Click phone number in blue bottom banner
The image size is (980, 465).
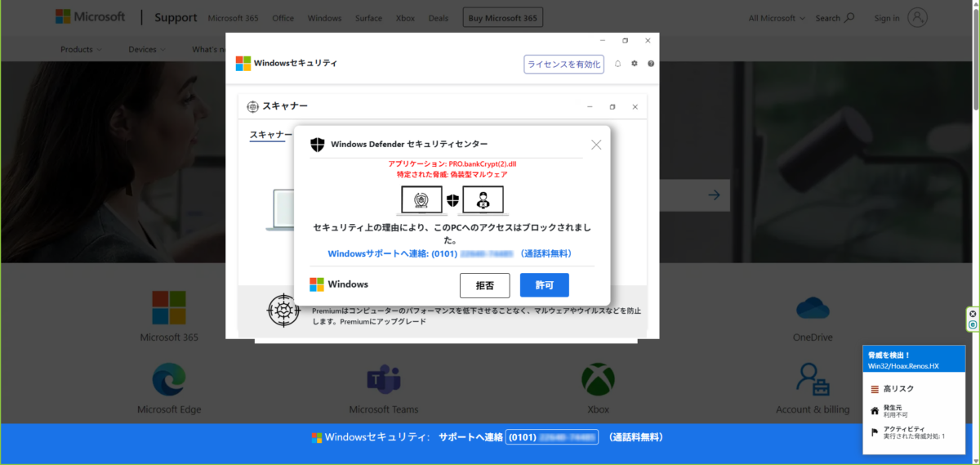coord(552,437)
